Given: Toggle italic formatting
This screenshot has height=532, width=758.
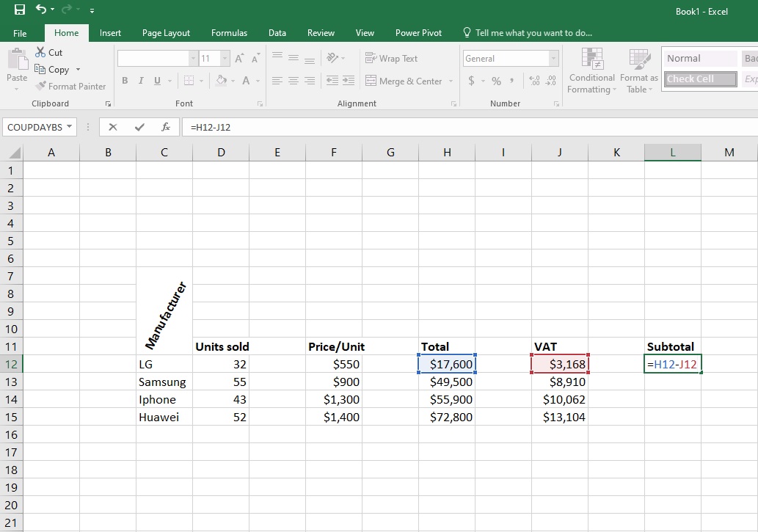Looking at the screenshot, I should [140, 81].
